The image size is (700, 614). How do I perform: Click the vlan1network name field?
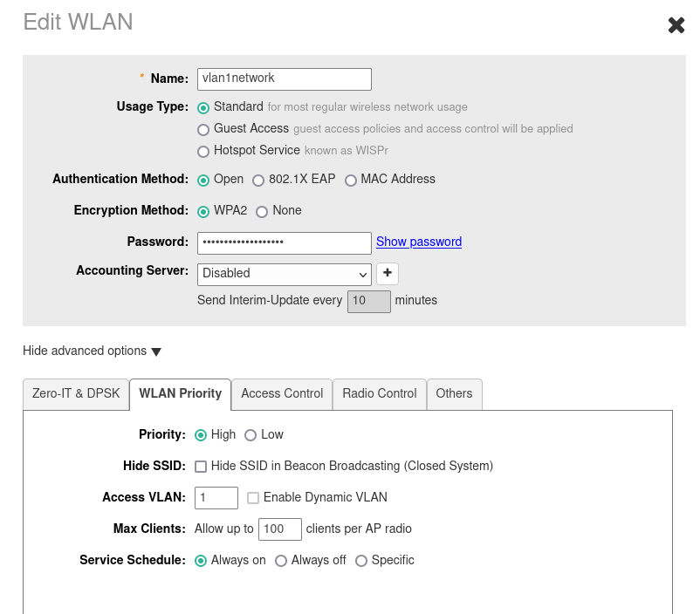(x=284, y=78)
